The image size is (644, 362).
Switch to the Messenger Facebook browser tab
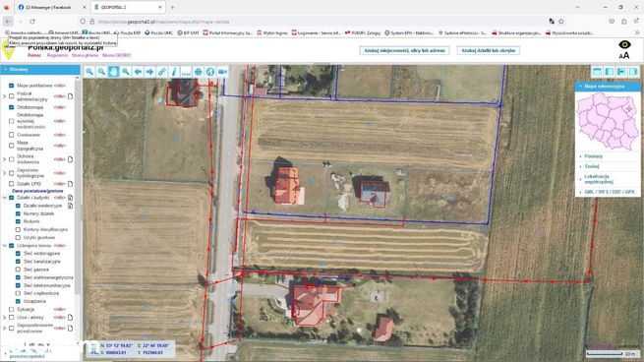(x=48, y=8)
